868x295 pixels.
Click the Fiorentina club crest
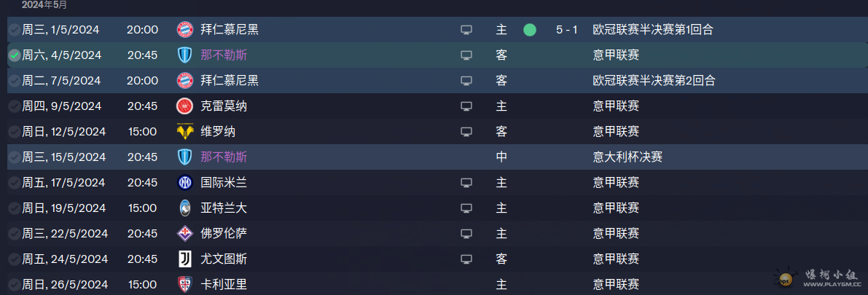pos(184,234)
